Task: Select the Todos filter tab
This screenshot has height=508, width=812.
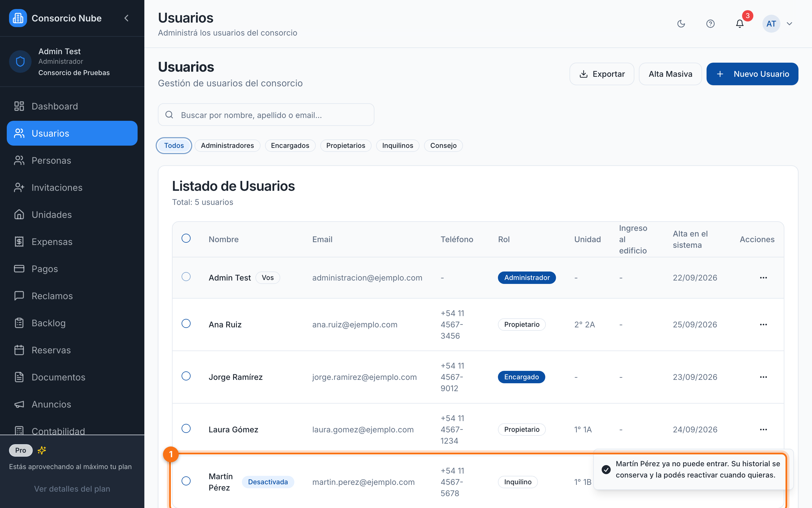Action: [x=174, y=145]
